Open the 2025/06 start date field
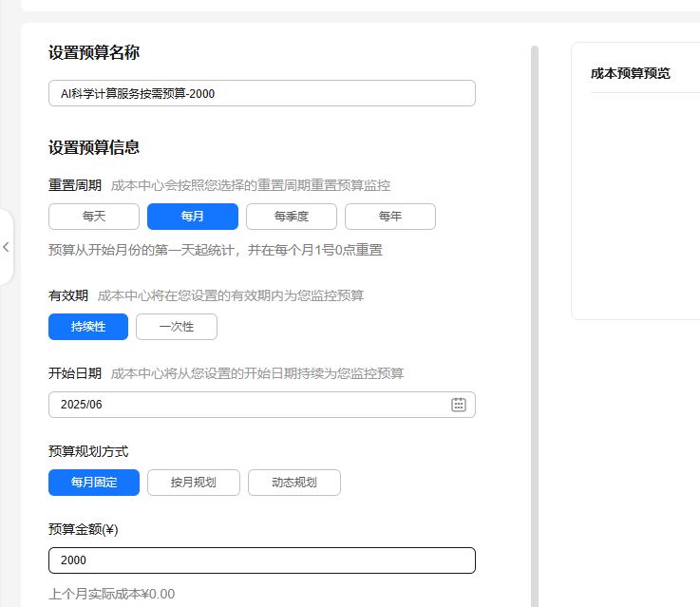 point(262,405)
